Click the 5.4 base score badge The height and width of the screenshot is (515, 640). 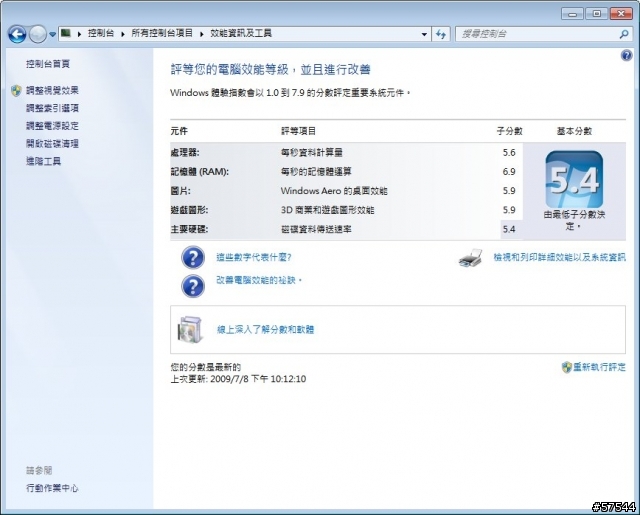[574, 180]
